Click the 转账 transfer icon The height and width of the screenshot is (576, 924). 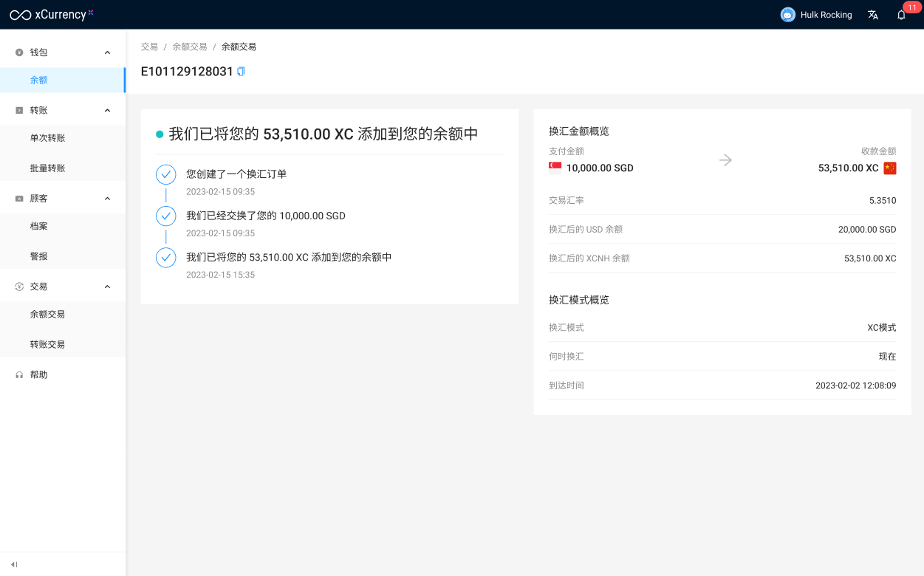(19, 110)
